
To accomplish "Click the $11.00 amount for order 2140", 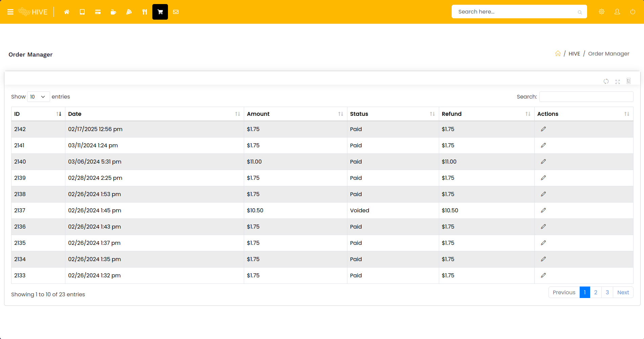I will click(x=254, y=162).
